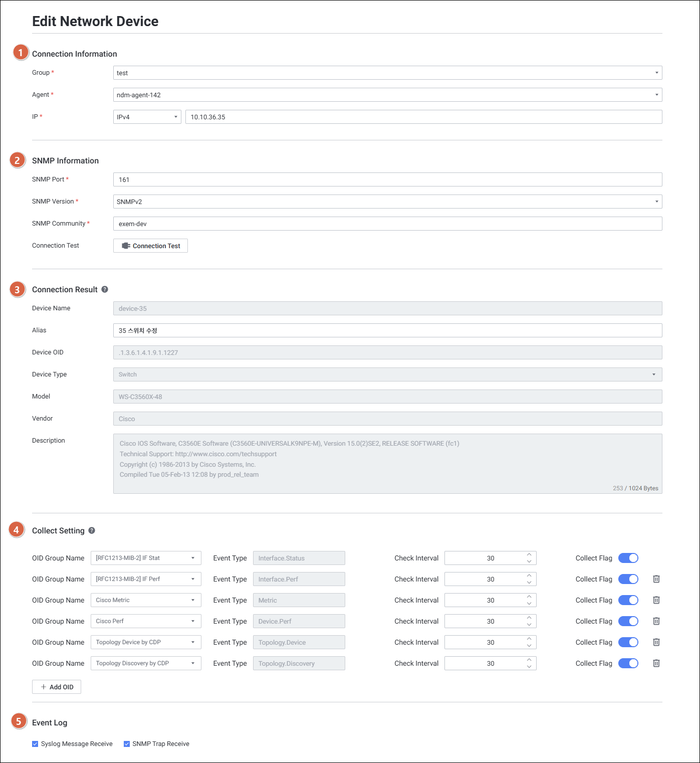Remove the Topology Device by CDP row
This screenshot has height=763, width=700.
pyautogui.click(x=656, y=642)
